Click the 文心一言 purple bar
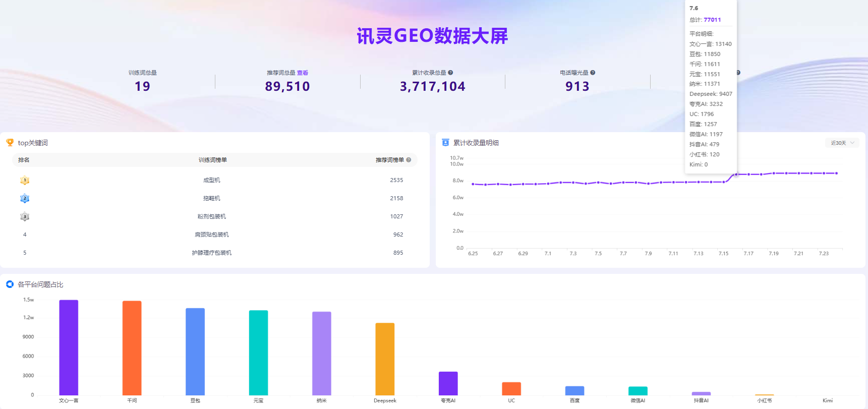868x409 pixels. tap(69, 347)
